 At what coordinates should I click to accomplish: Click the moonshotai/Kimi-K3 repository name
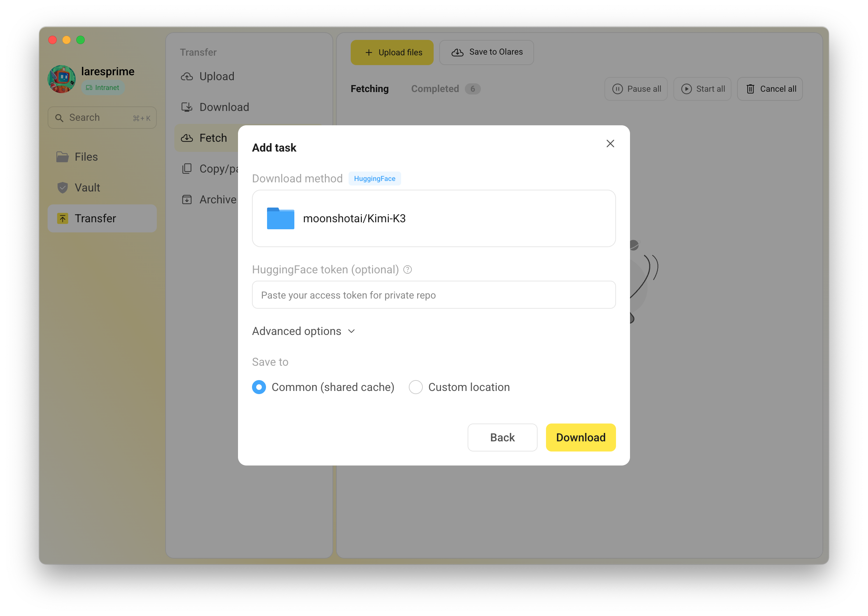(354, 218)
